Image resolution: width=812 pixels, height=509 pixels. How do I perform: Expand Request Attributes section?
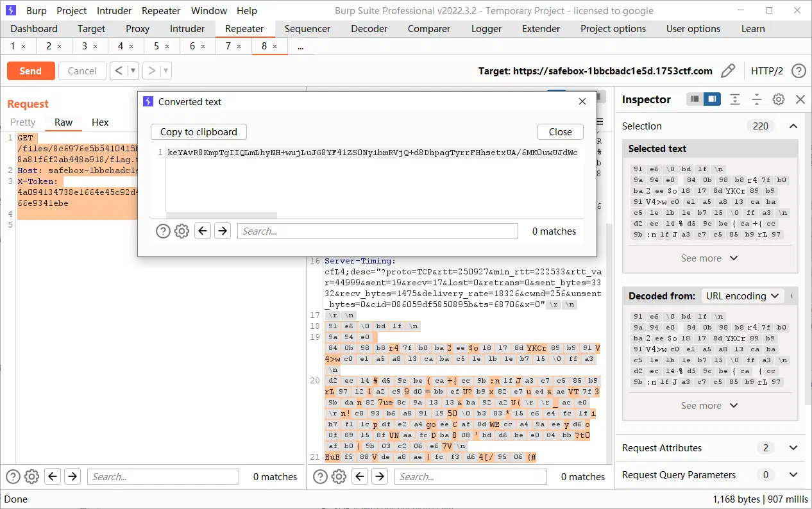click(793, 447)
